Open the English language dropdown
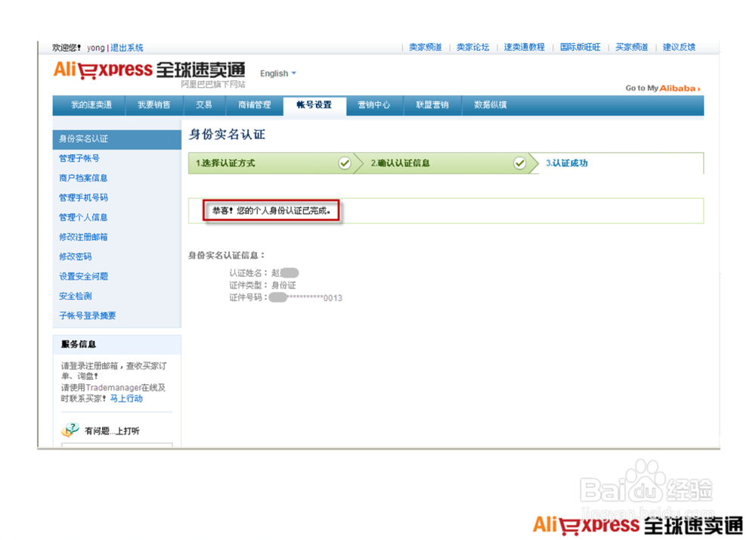 click(278, 73)
